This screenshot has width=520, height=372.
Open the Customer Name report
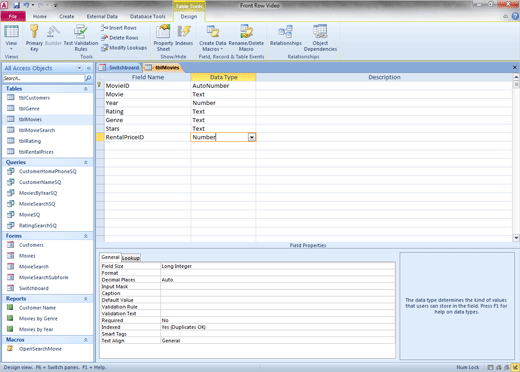[37, 308]
